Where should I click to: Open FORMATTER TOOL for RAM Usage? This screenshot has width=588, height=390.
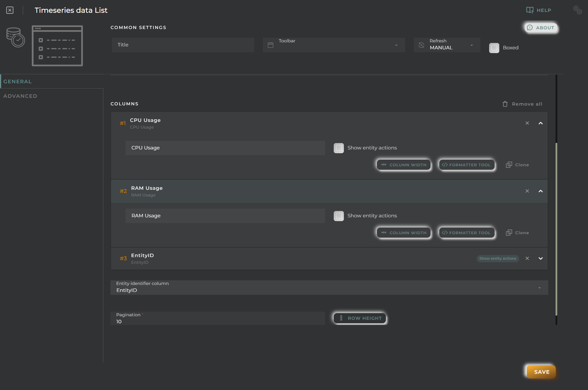(467, 233)
